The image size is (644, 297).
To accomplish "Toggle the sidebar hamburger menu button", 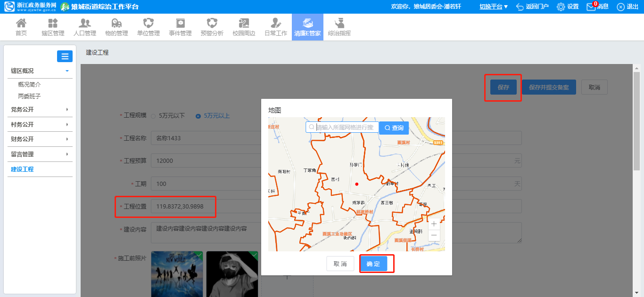I will coord(65,56).
